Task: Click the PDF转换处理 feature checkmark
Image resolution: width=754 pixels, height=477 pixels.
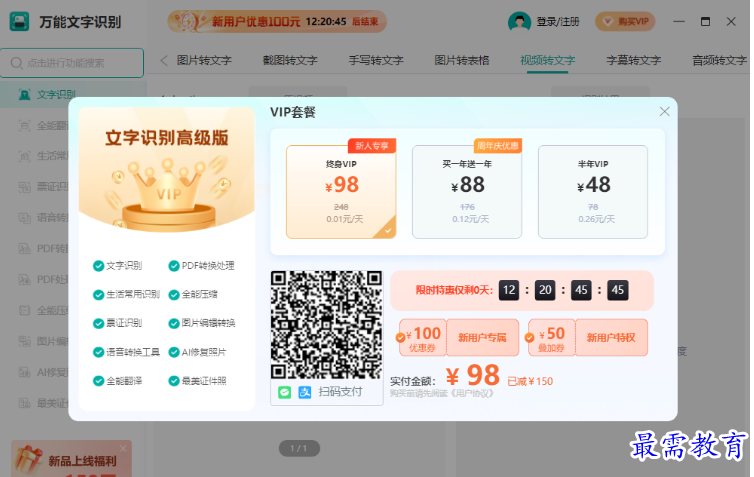Action: (174, 266)
